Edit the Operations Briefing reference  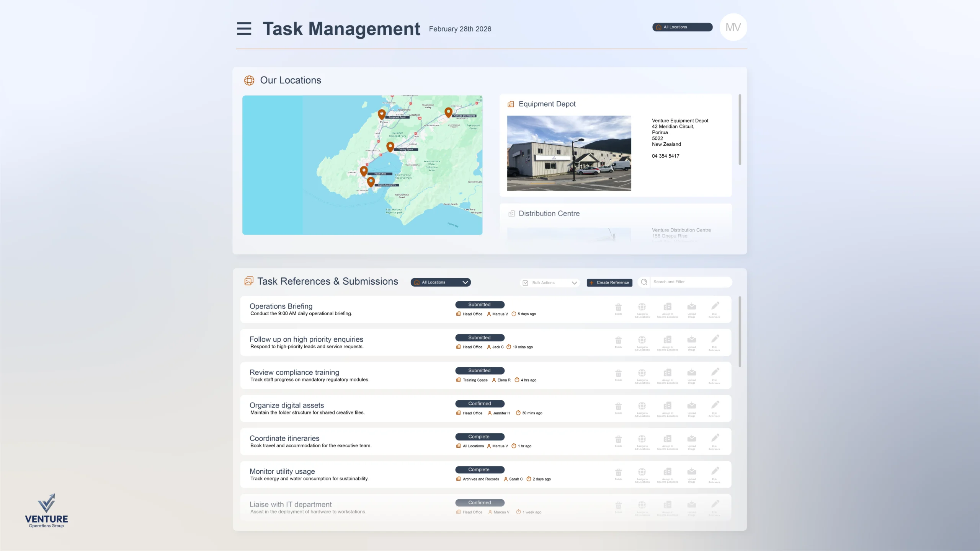714,310
